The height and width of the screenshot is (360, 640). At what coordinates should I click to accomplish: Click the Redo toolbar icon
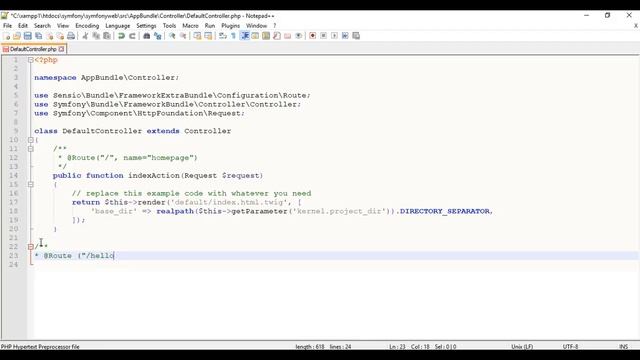pos(132,36)
